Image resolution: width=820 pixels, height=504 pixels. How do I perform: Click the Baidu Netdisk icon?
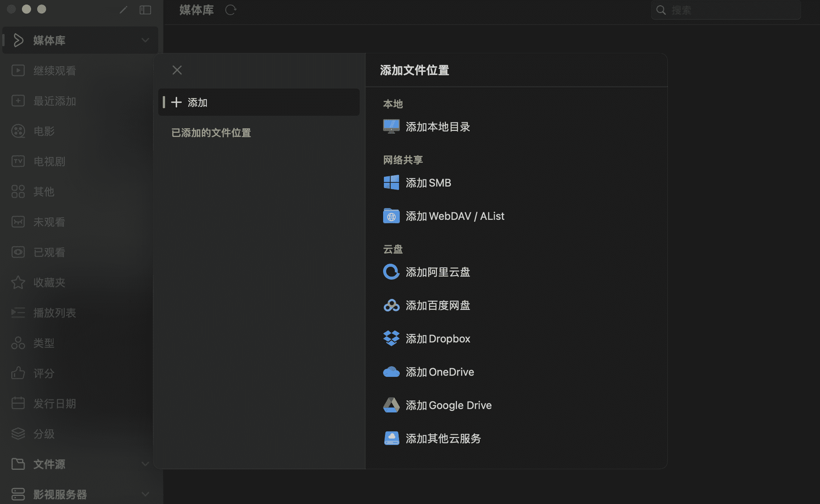(391, 305)
